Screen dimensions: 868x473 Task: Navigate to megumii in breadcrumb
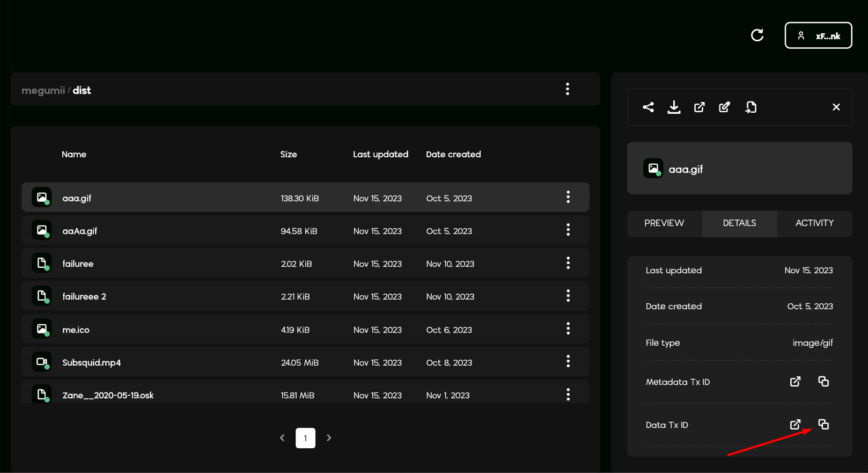point(43,91)
